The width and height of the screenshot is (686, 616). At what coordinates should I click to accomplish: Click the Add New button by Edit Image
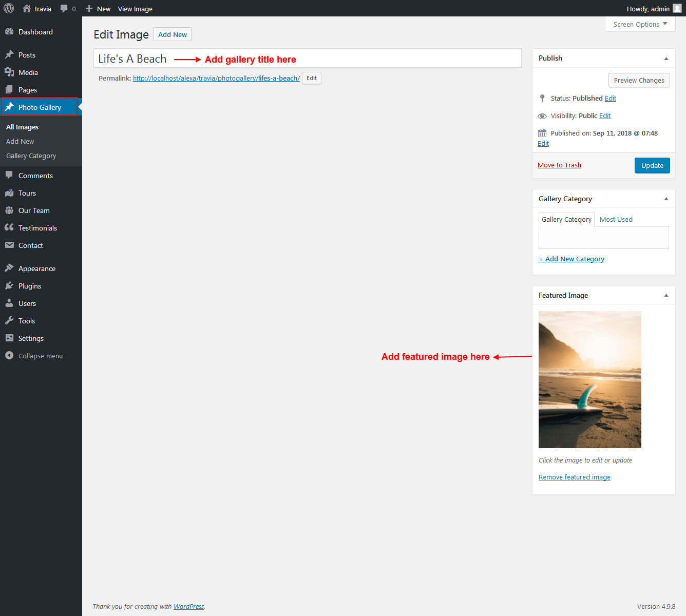pos(173,34)
